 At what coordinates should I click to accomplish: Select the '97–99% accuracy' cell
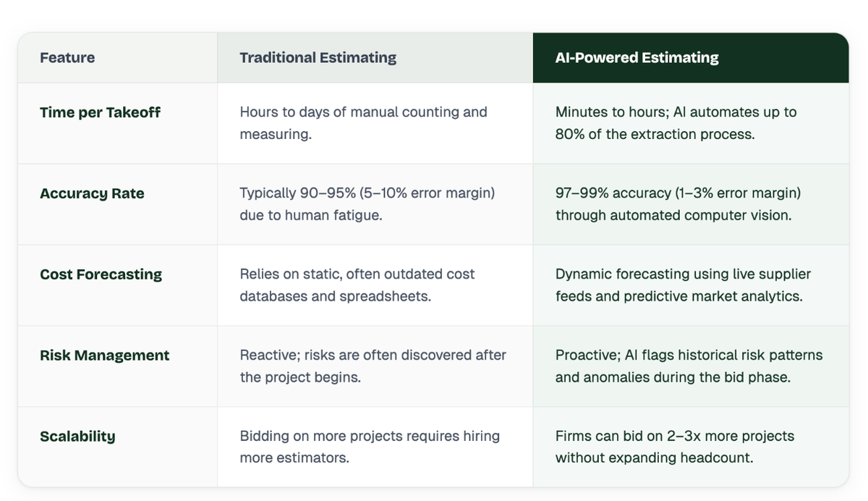pyautogui.click(x=691, y=204)
